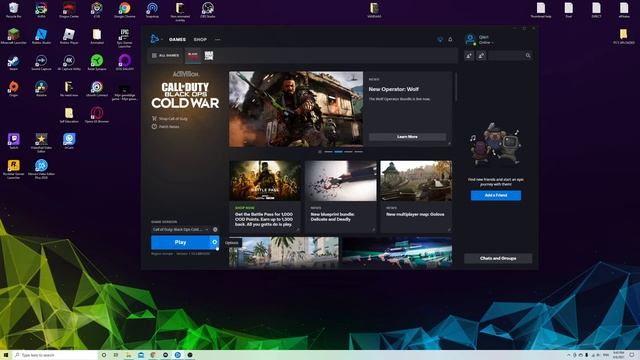Open the notifications bell

[450, 40]
